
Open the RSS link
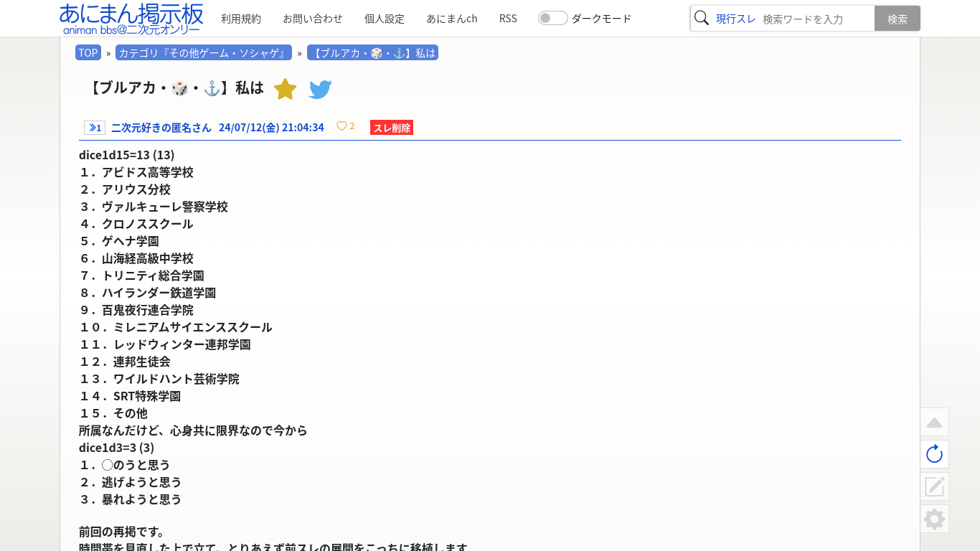508,19
